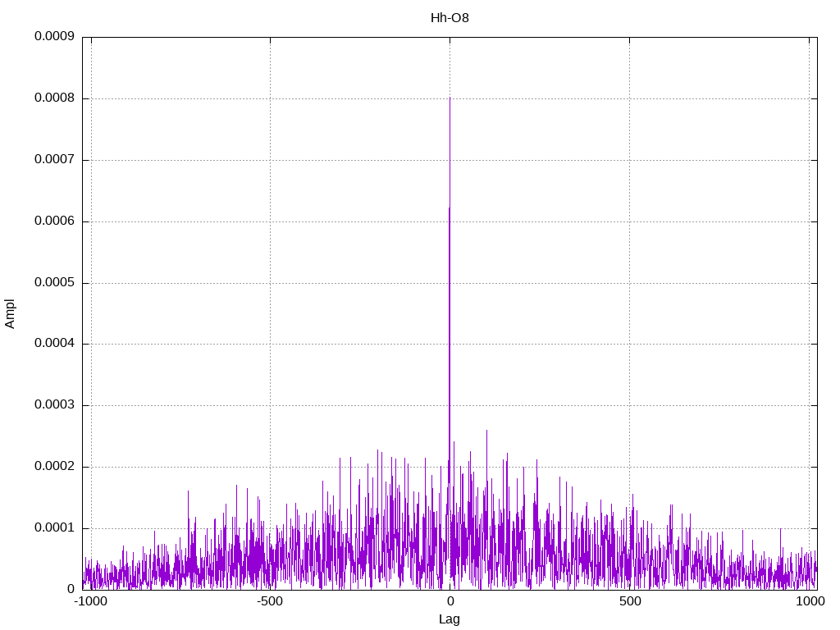Image resolution: width=840 pixels, height=630 pixels.
Task: Click y-axis tick label 0.0003
Action: tap(55, 404)
